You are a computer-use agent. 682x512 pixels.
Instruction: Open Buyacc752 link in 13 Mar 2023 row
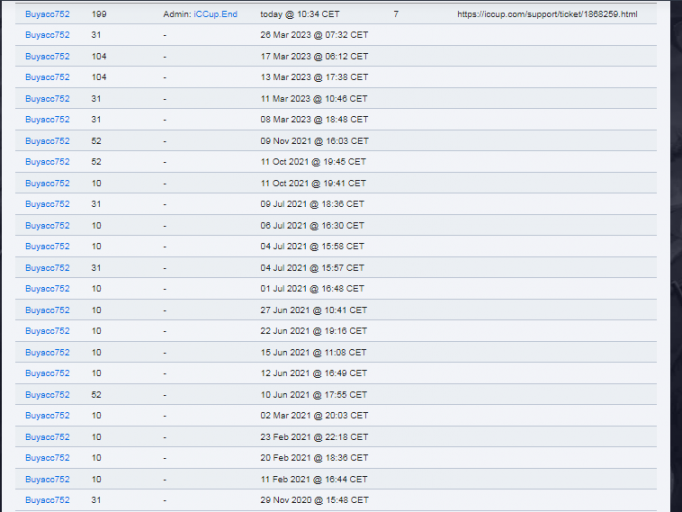[47, 77]
